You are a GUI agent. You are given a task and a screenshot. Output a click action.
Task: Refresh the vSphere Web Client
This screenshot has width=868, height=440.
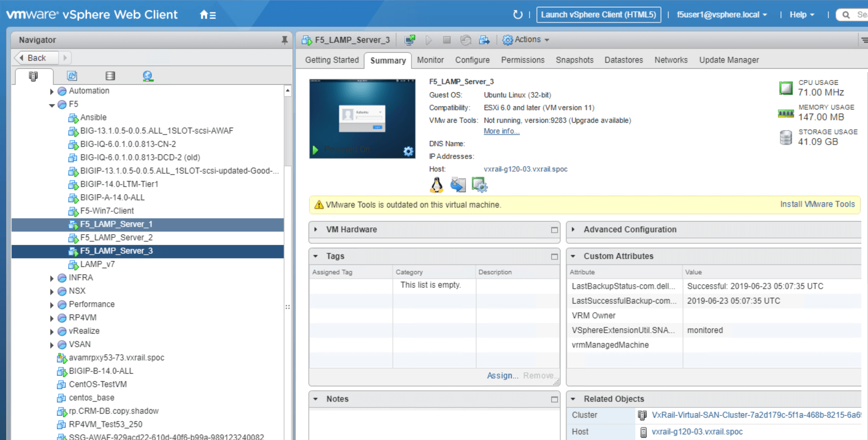(517, 14)
